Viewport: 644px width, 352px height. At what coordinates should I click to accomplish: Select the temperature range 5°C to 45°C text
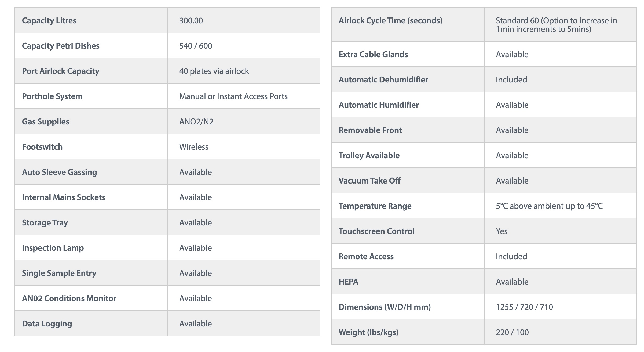tap(549, 206)
